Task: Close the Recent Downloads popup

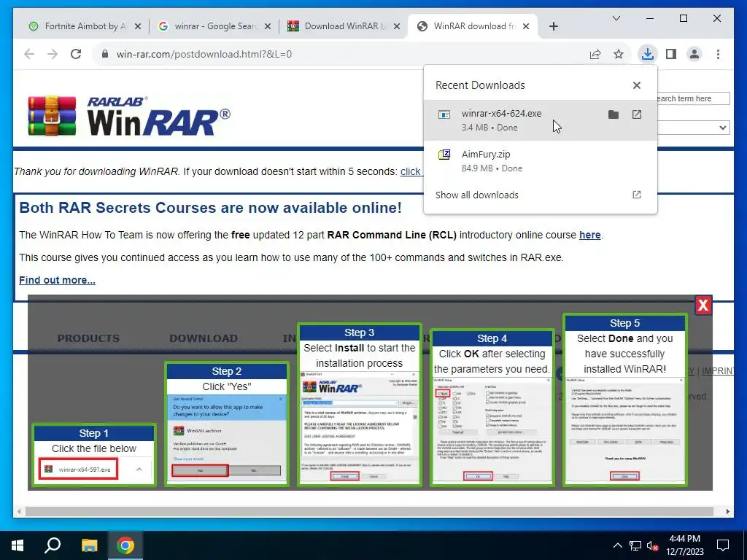Action: (x=636, y=85)
